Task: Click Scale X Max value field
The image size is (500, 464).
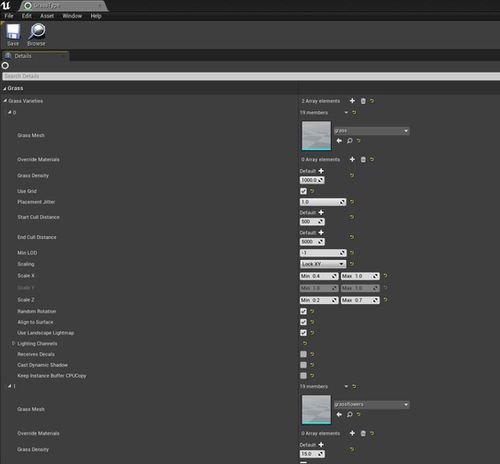Action: click(x=360, y=276)
